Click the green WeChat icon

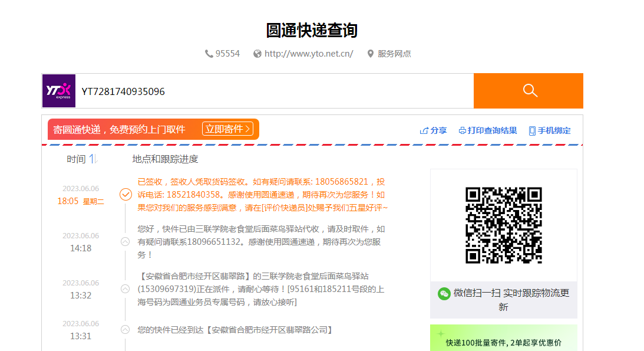pos(444,293)
